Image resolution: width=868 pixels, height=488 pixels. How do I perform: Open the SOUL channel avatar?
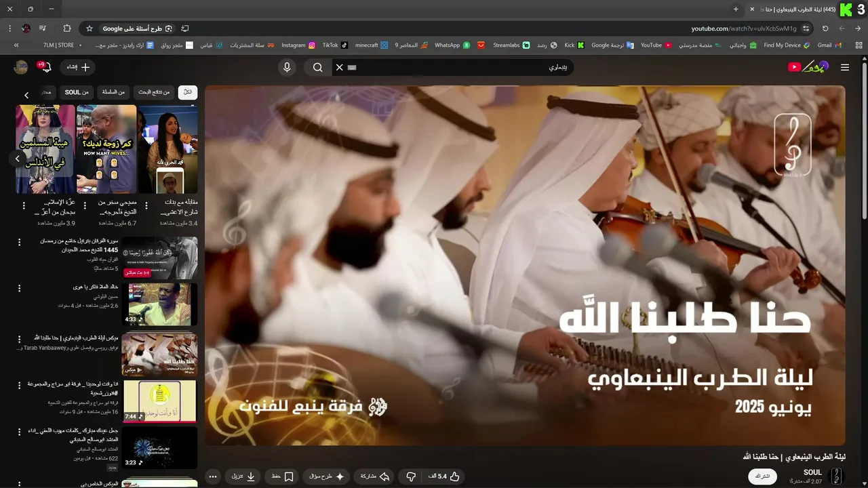point(836,476)
